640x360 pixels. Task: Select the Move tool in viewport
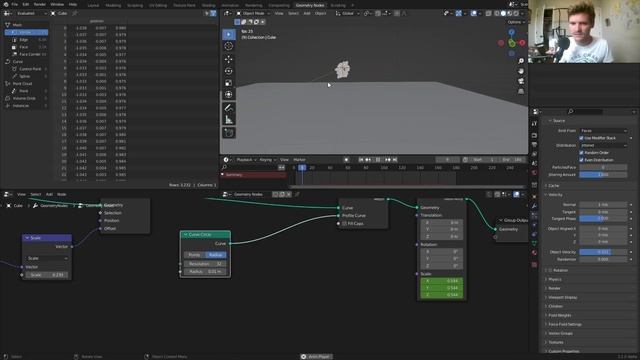(229, 59)
